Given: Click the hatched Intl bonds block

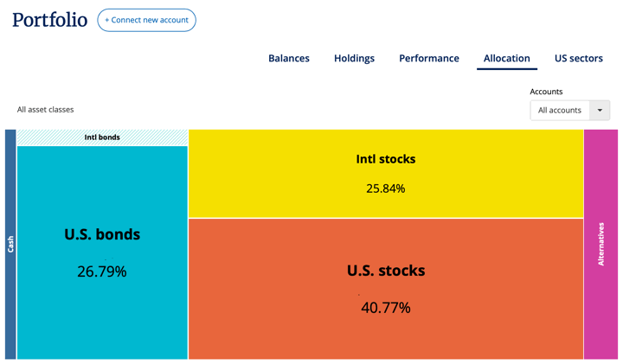Looking at the screenshot, I should pyautogui.click(x=102, y=137).
